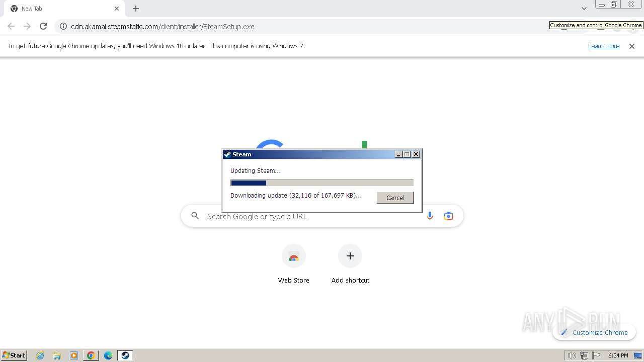
Task: Open Customize Chrome button
Action: click(x=594, y=332)
